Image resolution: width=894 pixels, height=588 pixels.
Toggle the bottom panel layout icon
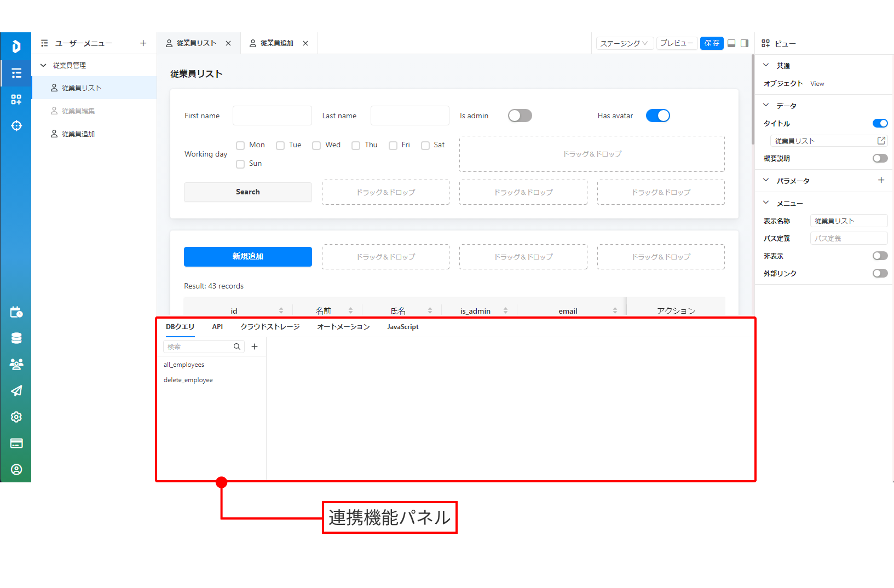pos(731,43)
